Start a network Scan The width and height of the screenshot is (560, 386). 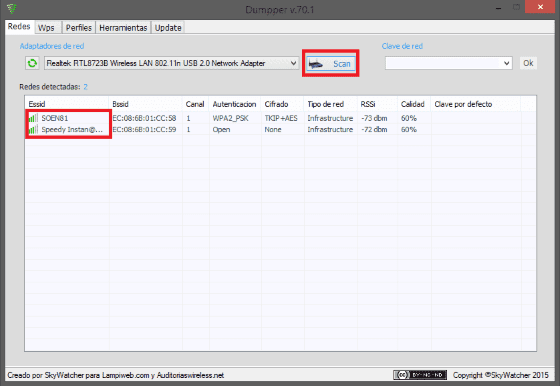[x=331, y=64]
